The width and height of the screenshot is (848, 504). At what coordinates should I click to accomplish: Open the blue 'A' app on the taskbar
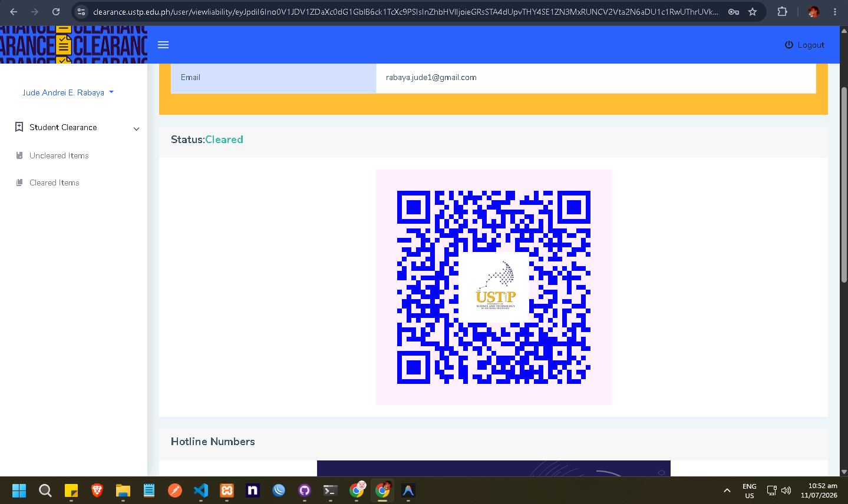408,490
